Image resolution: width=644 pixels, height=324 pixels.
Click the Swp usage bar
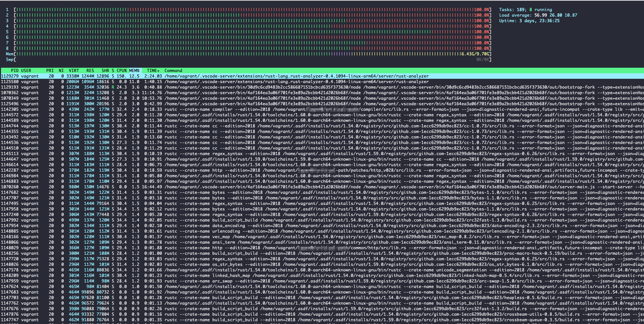point(249,59)
